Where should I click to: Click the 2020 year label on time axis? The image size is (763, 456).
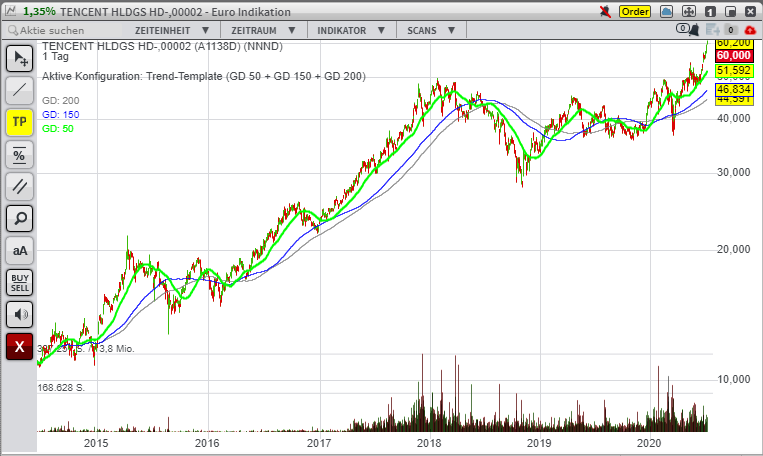coord(649,443)
